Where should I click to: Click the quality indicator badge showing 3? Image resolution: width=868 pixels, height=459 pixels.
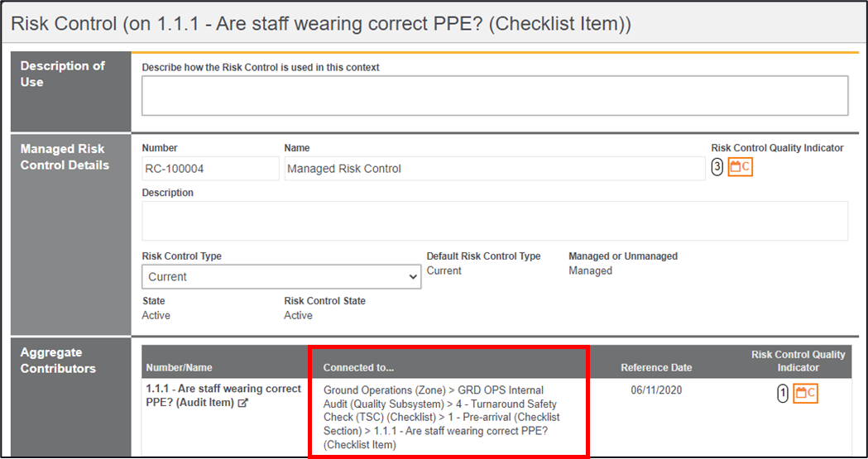(717, 167)
